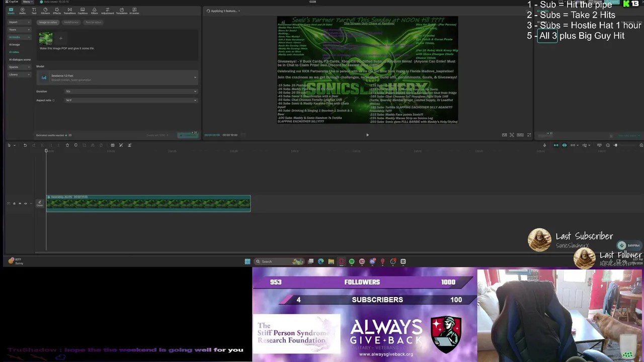Viewport: 644px width, 362px height.
Task: Expand the Library section
Action: pyautogui.click(x=20, y=74)
